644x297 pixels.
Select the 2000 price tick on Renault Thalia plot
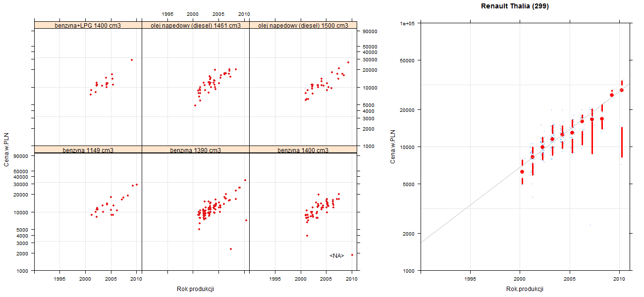click(409, 233)
